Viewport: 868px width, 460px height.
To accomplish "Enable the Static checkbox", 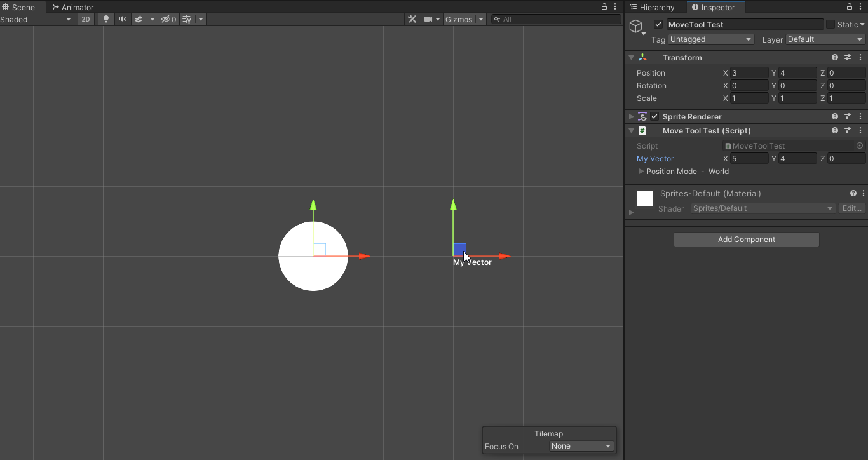I will tap(830, 24).
